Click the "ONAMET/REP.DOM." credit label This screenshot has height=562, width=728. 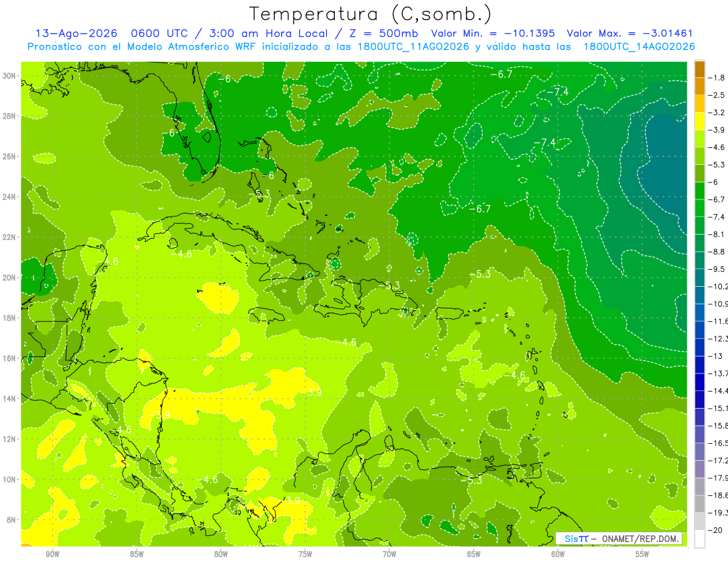(641, 539)
